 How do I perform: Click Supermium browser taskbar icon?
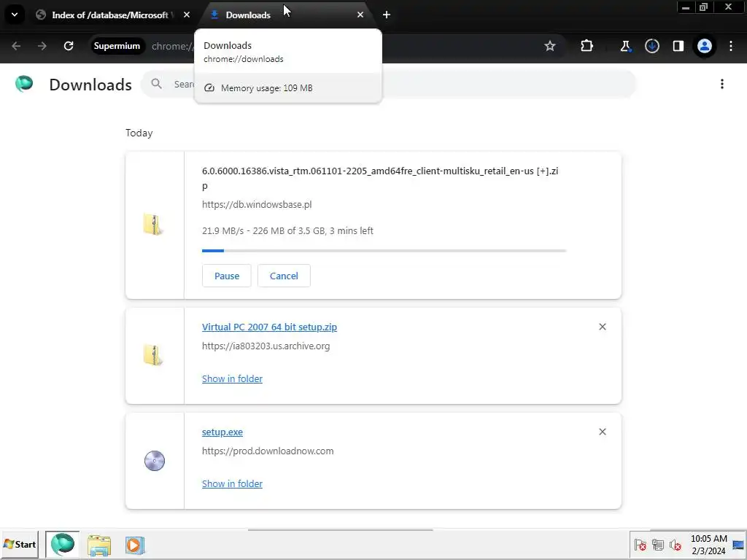pos(63,544)
